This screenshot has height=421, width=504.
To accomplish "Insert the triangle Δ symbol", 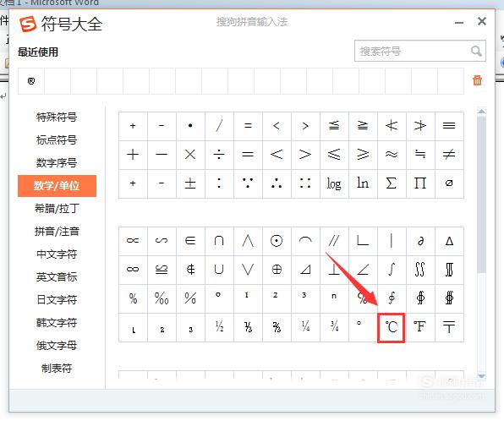I will pyautogui.click(x=449, y=241).
